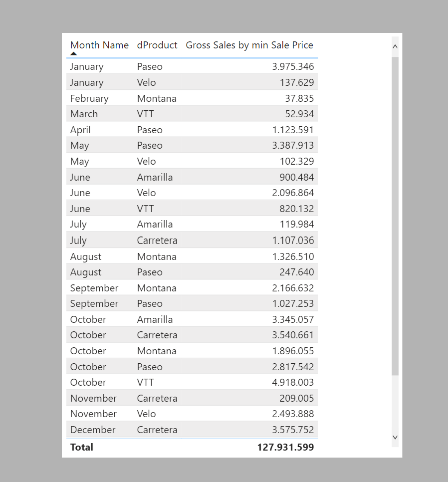Select the value 2.096.864
The width and height of the screenshot is (448, 482).
[x=293, y=193]
